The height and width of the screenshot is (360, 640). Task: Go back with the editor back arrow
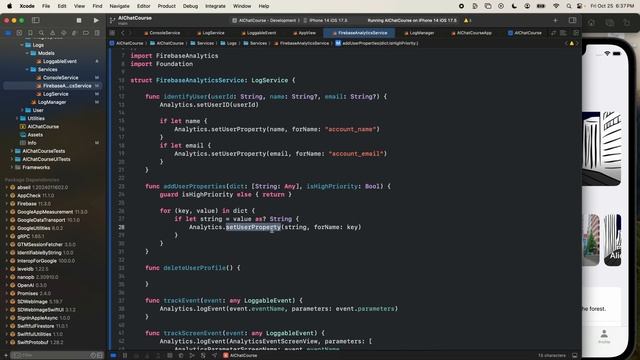[122, 33]
